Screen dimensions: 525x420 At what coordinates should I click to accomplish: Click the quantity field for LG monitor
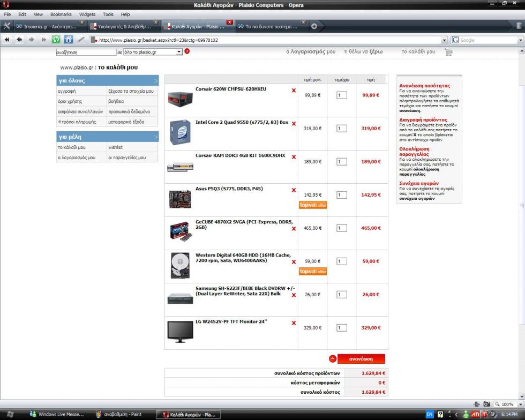click(x=342, y=327)
